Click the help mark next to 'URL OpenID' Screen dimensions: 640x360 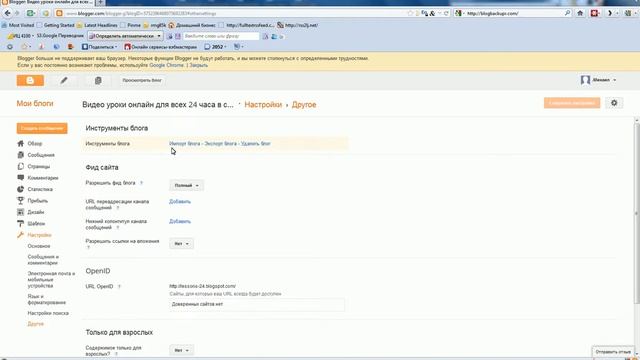click(119, 287)
